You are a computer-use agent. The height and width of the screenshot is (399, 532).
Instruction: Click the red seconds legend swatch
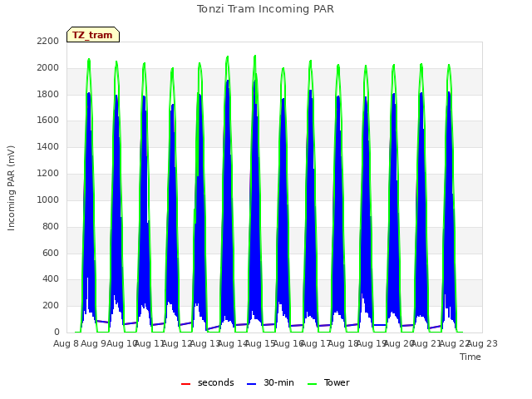[x=186, y=384]
